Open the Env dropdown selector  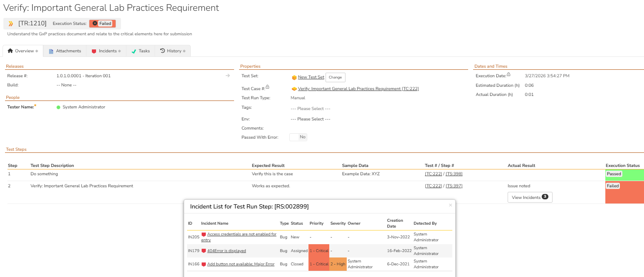[310, 119]
